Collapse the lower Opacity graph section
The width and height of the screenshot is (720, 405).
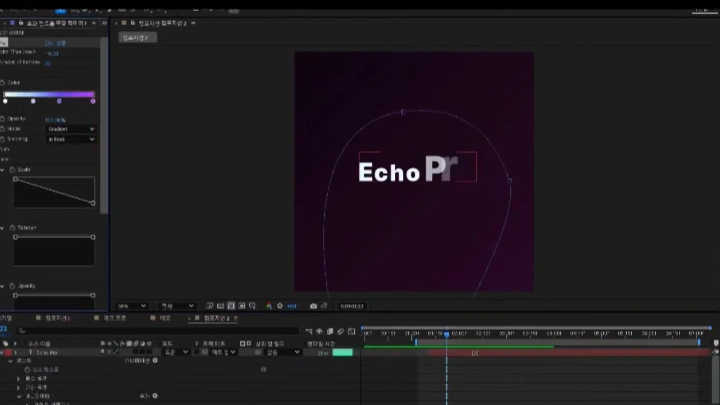coord(3,286)
